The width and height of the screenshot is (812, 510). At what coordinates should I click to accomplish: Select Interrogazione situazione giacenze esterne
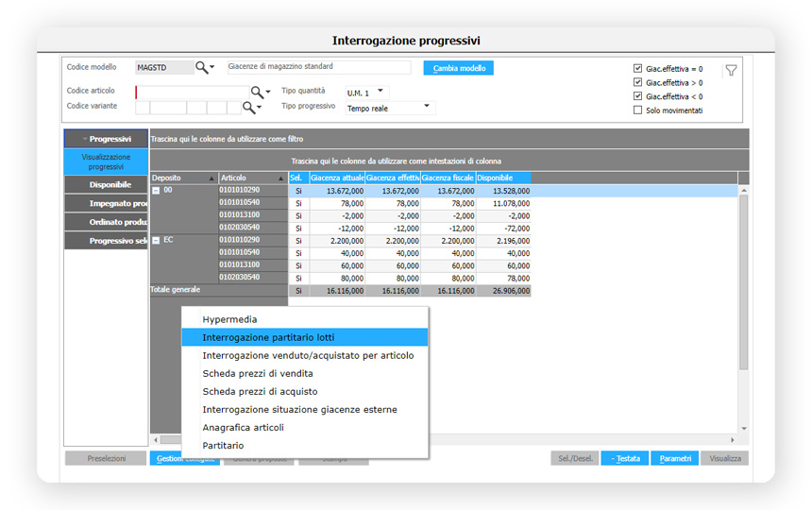point(305,410)
